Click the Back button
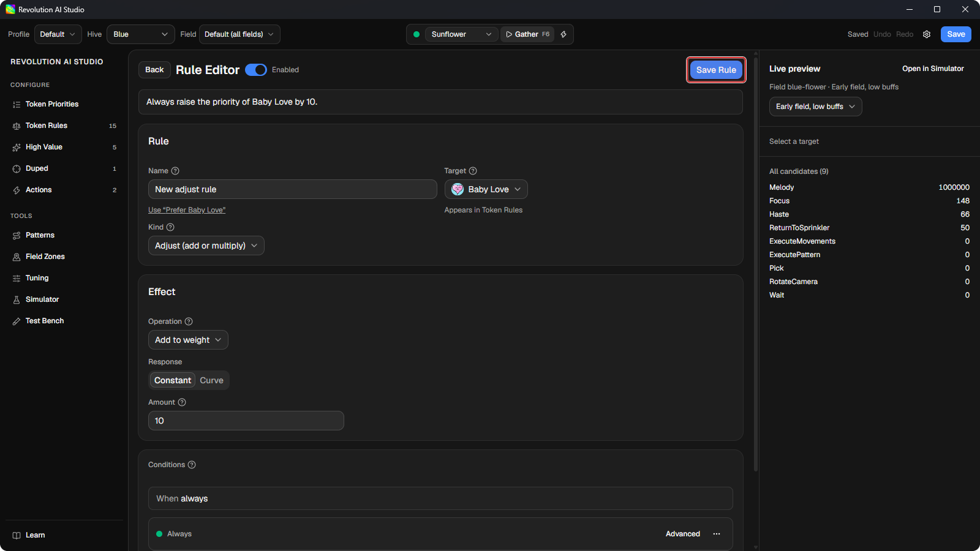The width and height of the screenshot is (980, 551). [x=154, y=70]
